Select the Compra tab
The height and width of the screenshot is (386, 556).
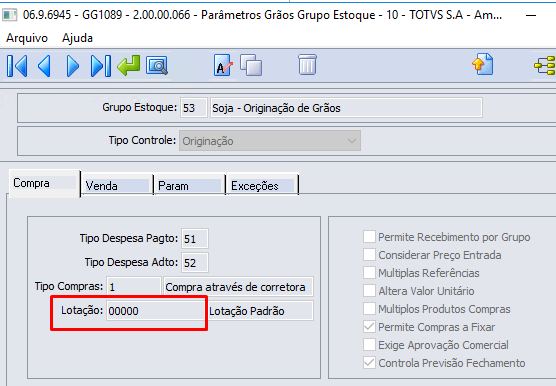(45, 183)
